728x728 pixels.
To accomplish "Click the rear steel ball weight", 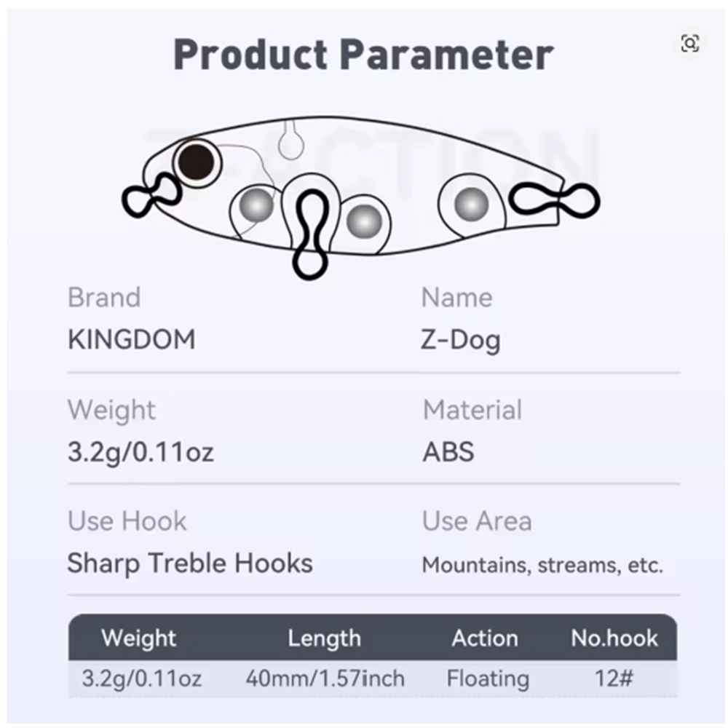I will click(x=471, y=205).
